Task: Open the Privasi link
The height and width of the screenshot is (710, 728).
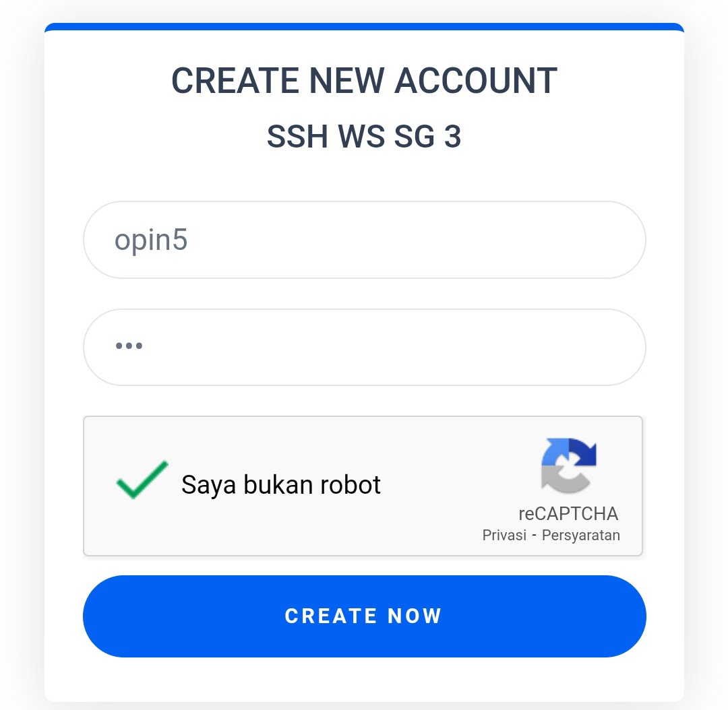Action: tap(504, 535)
